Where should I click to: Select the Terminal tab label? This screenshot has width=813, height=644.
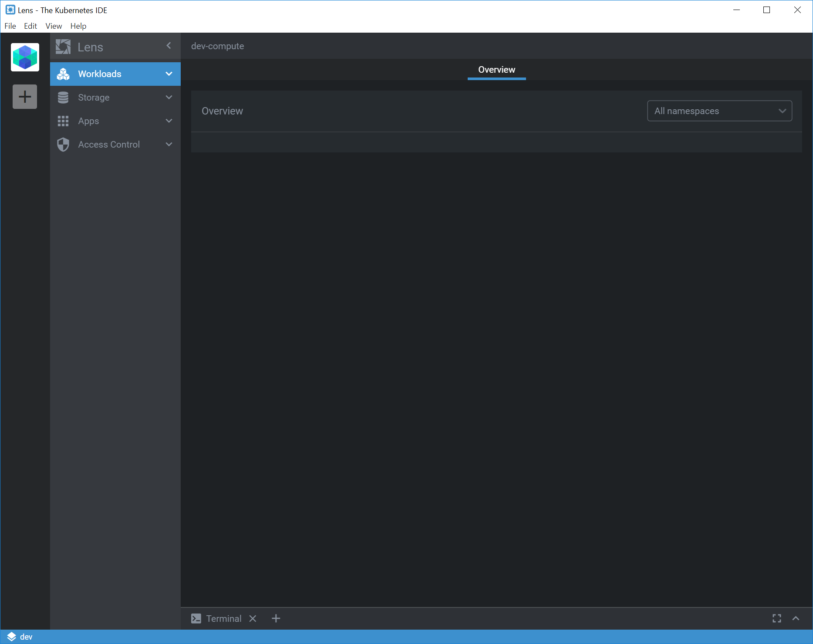224,618
